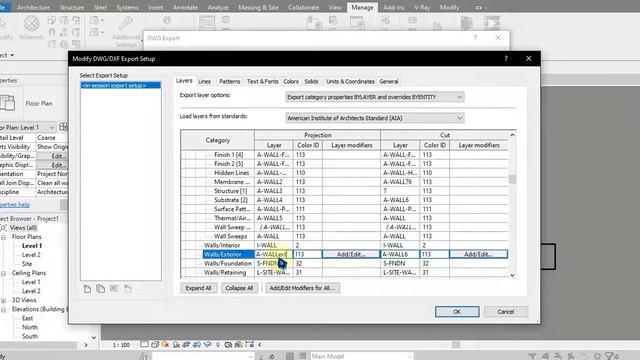Open the Annotate ribbon tab
Image resolution: width=640 pixels, height=360 pixels.
pyautogui.click(x=185, y=7)
